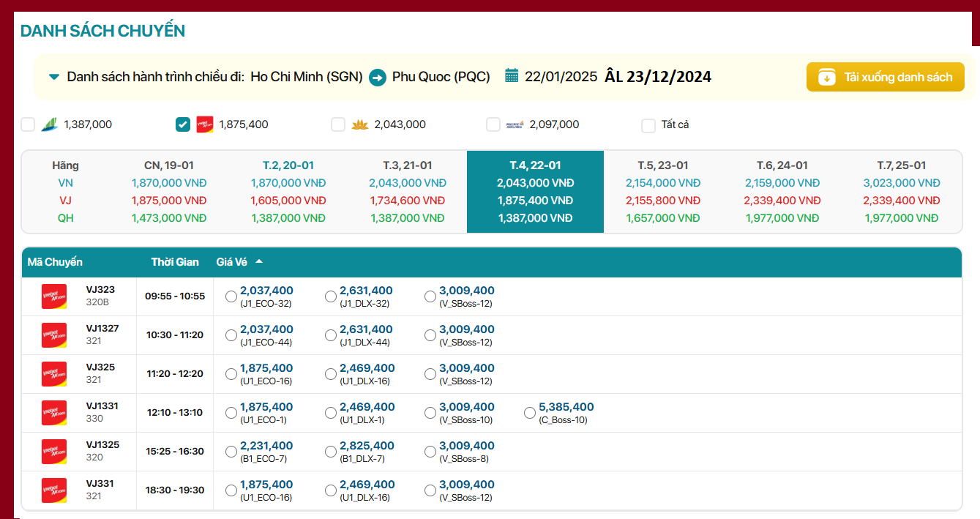Sort by 'Giá Vé' using the arrow
Image resolution: width=980 pixels, height=519 pixels.
pyautogui.click(x=259, y=262)
